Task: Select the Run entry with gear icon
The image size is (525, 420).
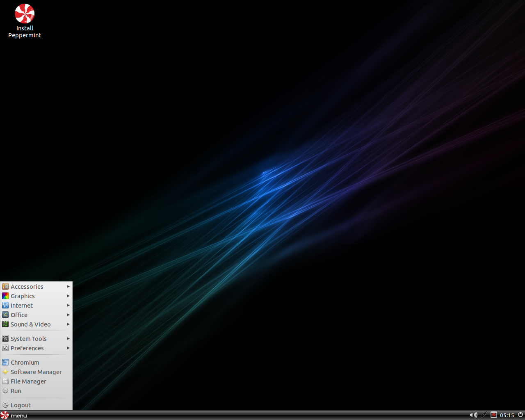Action: coord(36,391)
